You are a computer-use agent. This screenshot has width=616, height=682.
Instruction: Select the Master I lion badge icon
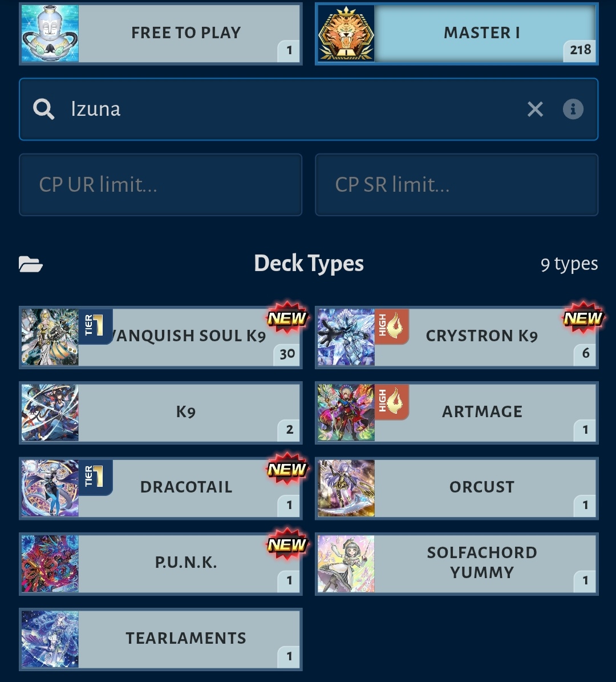tap(346, 34)
